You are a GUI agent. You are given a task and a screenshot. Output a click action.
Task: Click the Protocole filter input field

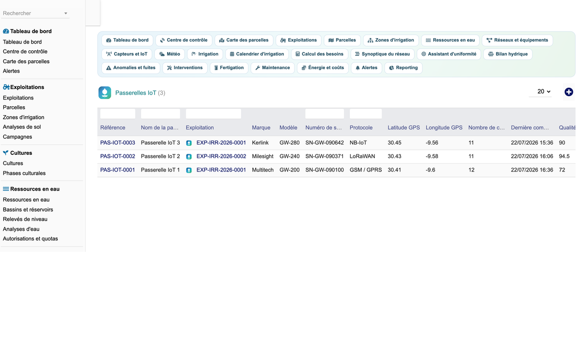(x=366, y=114)
